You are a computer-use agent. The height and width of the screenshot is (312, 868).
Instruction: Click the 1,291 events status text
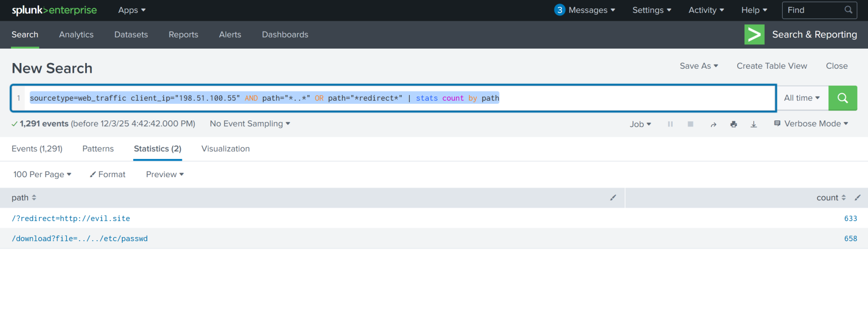pos(44,124)
